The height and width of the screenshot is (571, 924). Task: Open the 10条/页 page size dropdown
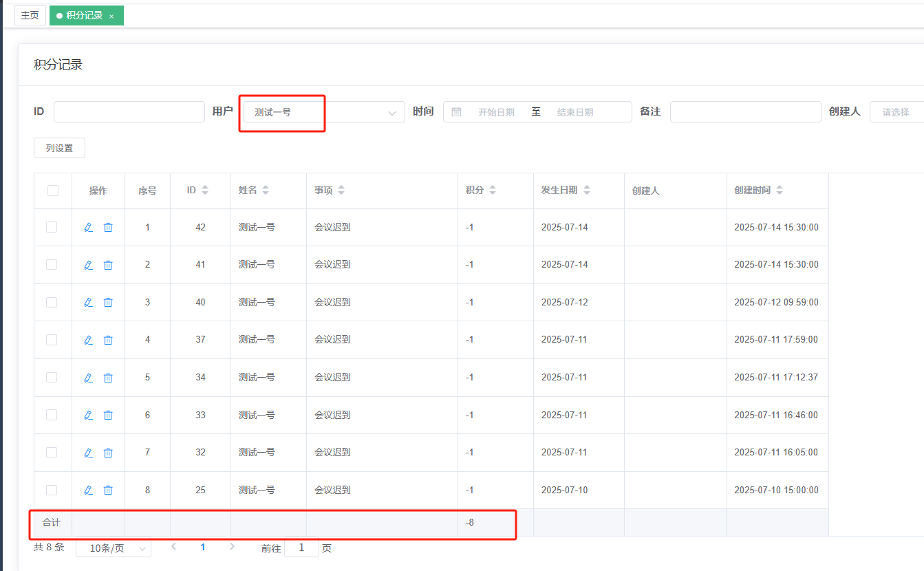pos(114,548)
